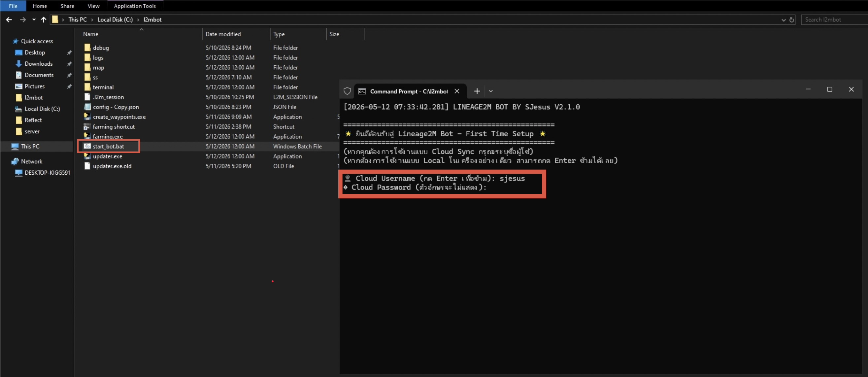Image resolution: width=868 pixels, height=377 pixels.
Task: Click 'L2M_SESSION File' type cell
Action: 295,97
